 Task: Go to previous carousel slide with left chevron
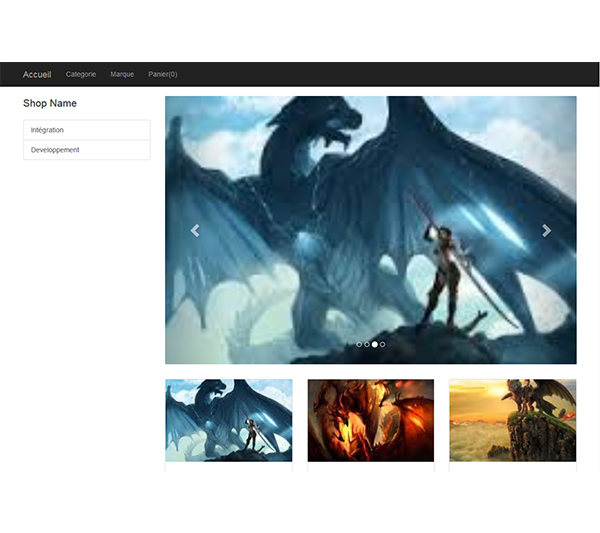pos(195,231)
